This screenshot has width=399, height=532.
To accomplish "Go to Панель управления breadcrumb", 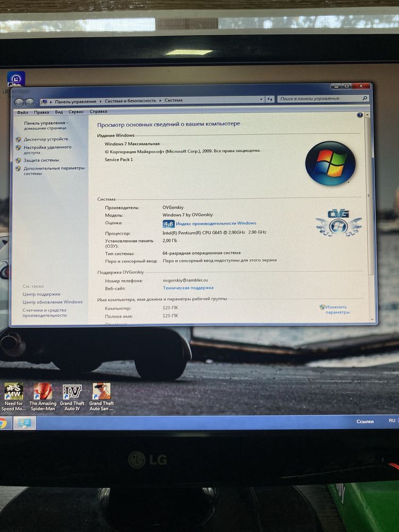I will (76, 102).
